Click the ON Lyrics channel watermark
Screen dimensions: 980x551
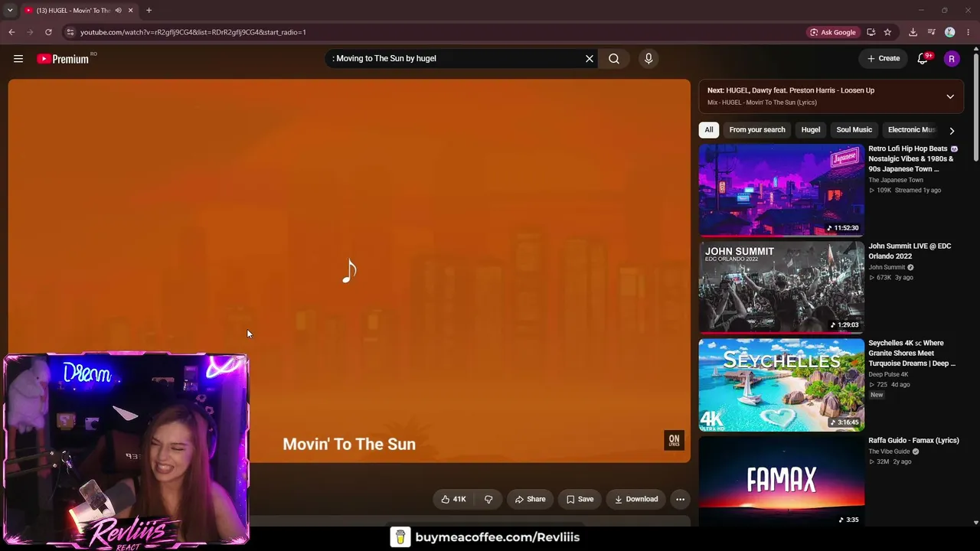[x=674, y=440]
